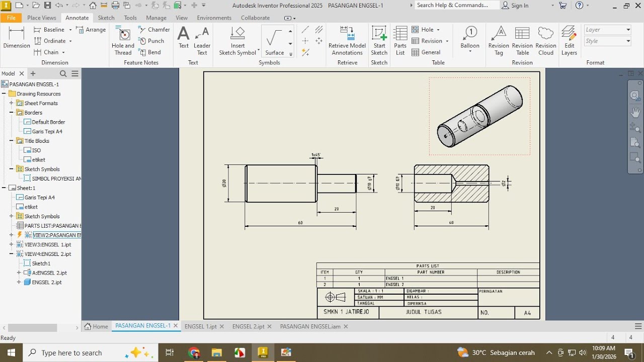Open Task View on the taskbar
This screenshot has width=644, height=362.
point(170,352)
